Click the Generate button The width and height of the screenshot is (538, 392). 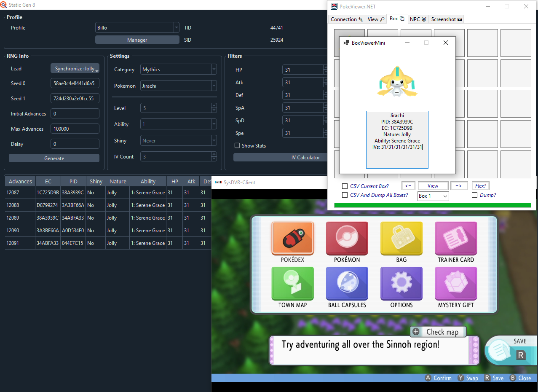point(54,158)
